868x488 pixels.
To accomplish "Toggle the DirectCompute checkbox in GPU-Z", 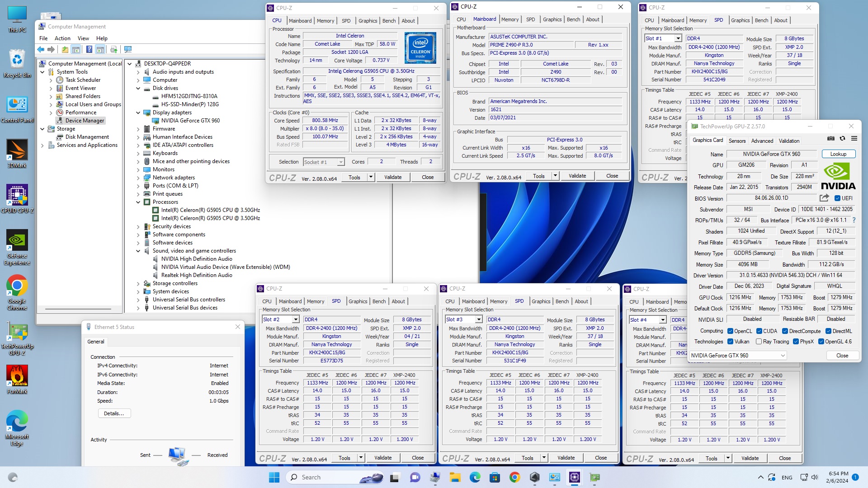I will 785,331.
